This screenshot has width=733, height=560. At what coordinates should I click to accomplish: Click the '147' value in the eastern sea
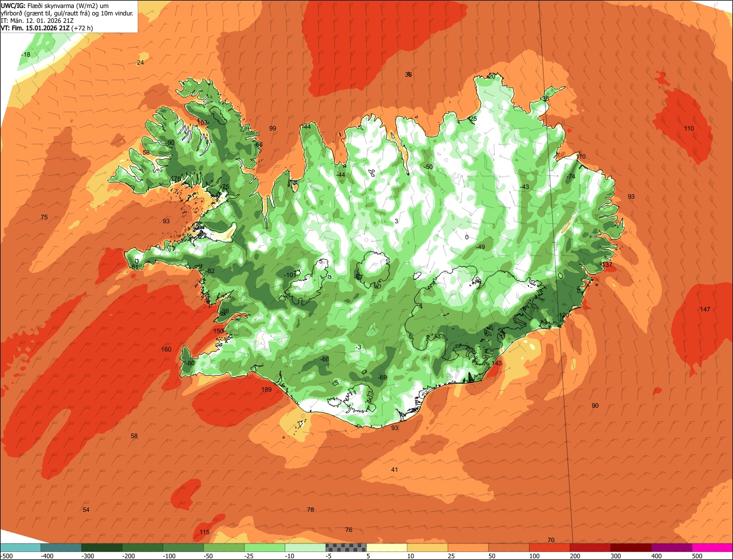pos(705,309)
